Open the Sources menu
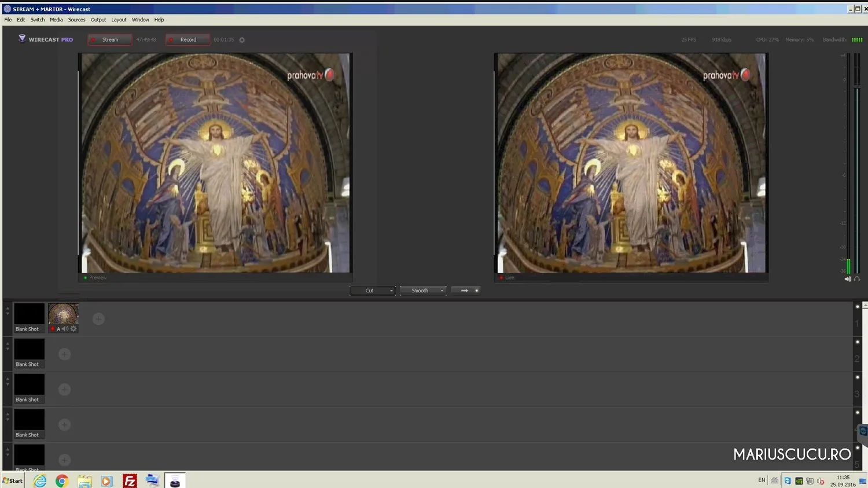 (76, 20)
